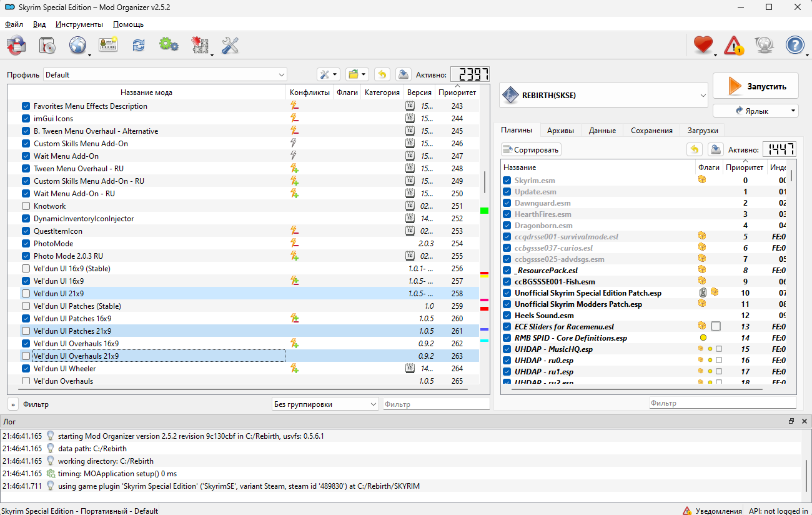Click the plugin list create backup icon

pyautogui.click(x=716, y=149)
